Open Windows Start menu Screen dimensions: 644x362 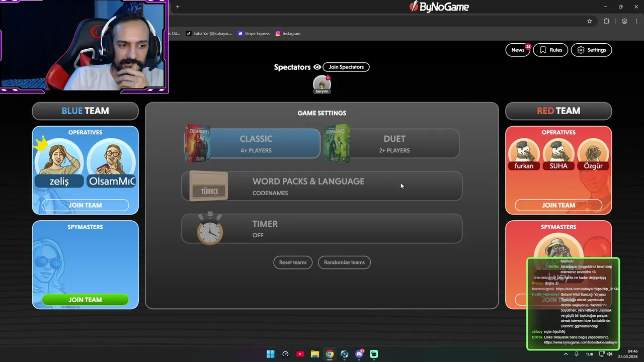pos(270,354)
